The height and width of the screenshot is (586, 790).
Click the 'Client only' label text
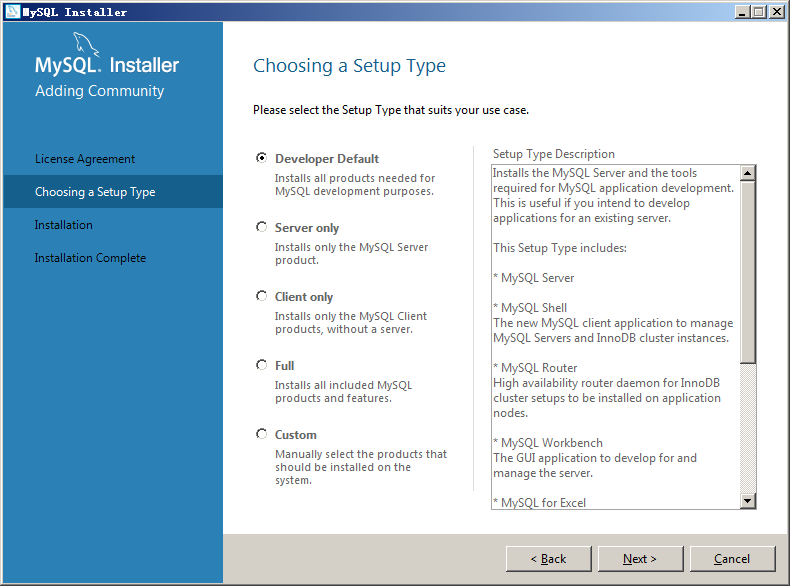click(304, 297)
